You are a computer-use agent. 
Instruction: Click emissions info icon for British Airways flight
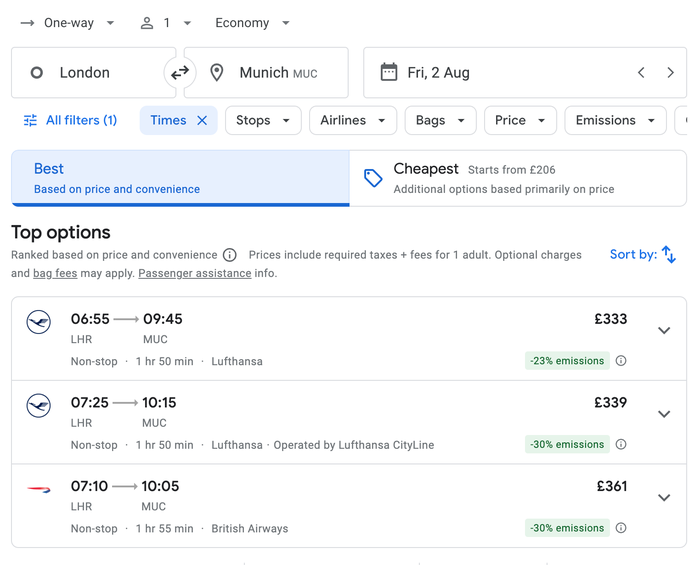tap(621, 528)
